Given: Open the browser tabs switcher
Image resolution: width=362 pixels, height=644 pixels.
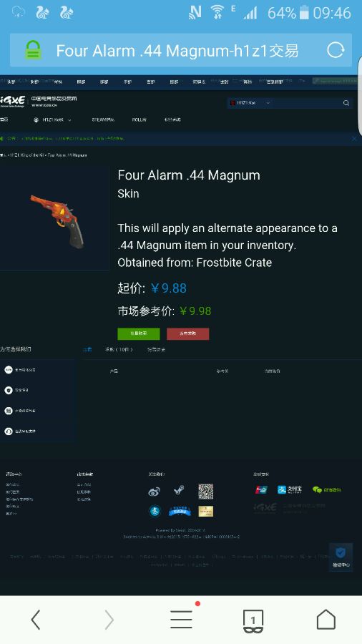Looking at the screenshot, I should (253, 621).
